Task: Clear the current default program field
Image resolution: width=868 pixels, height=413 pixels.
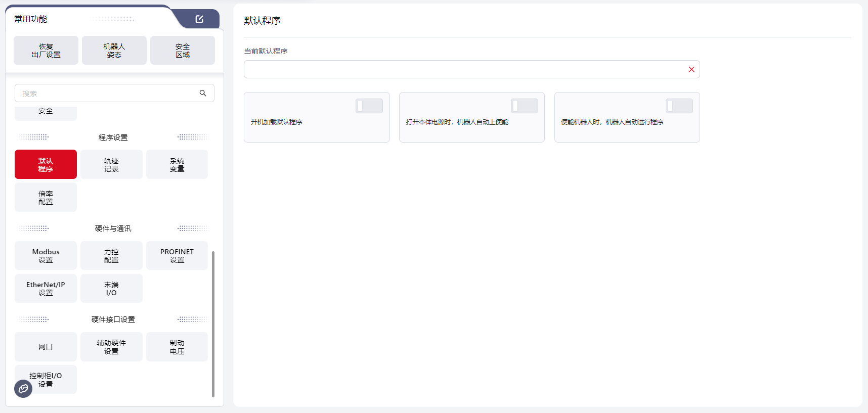Action: (x=691, y=69)
